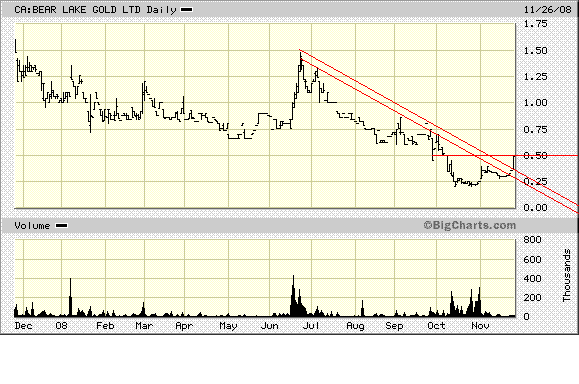Click the volume legend line marker
The width and height of the screenshot is (579, 384).
(61, 226)
